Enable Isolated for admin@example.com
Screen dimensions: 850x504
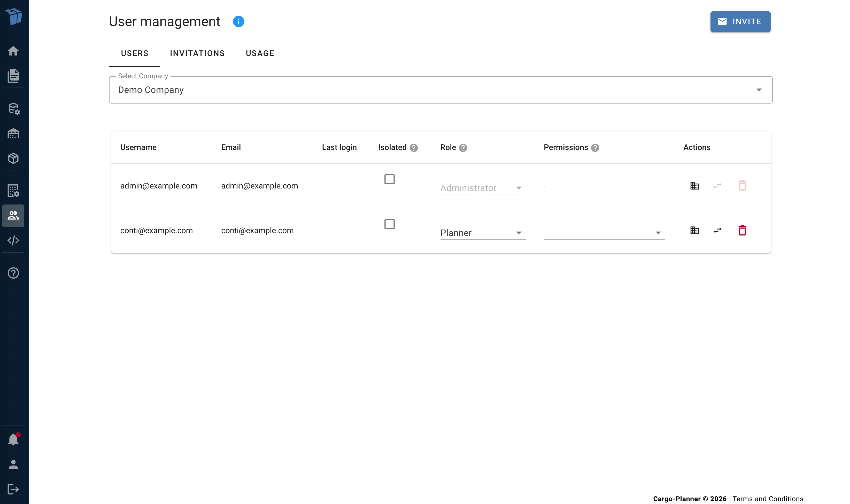tap(390, 179)
